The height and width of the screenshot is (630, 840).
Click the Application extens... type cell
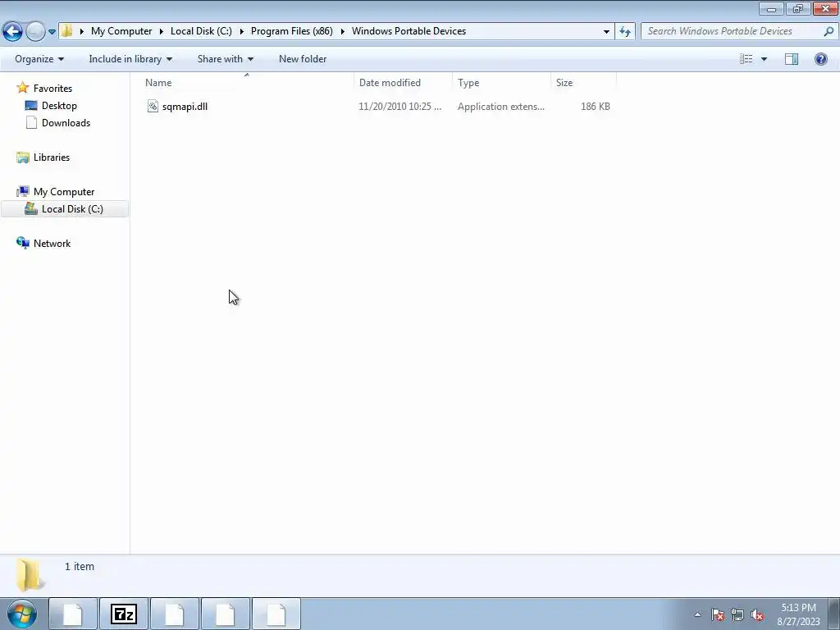click(x=501, y=106)
